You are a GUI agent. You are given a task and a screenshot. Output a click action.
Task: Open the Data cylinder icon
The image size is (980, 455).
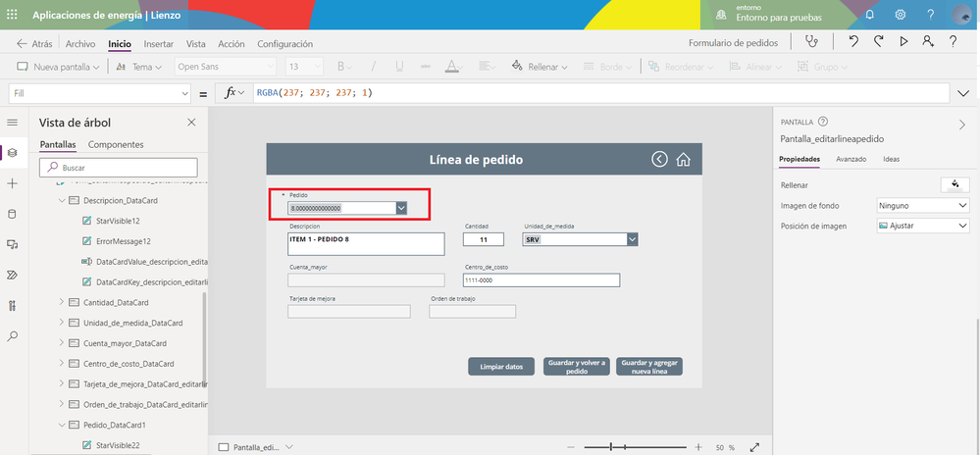(x=13, y=215)
